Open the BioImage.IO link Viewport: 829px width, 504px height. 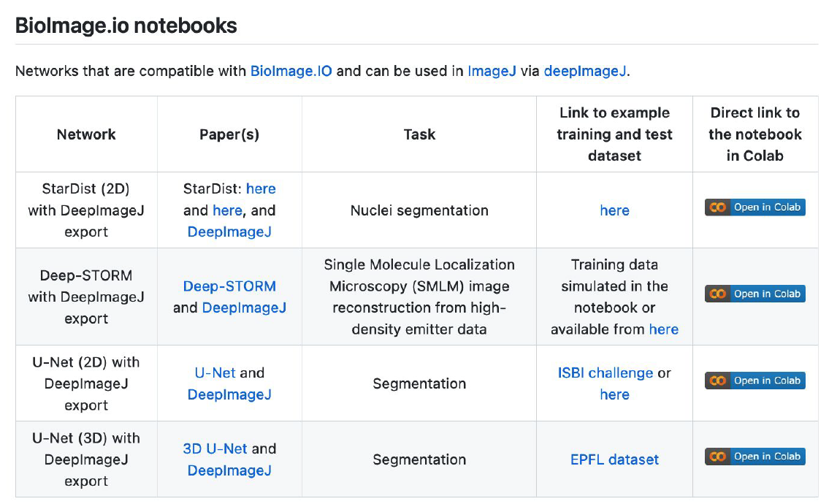pos(291,72)
